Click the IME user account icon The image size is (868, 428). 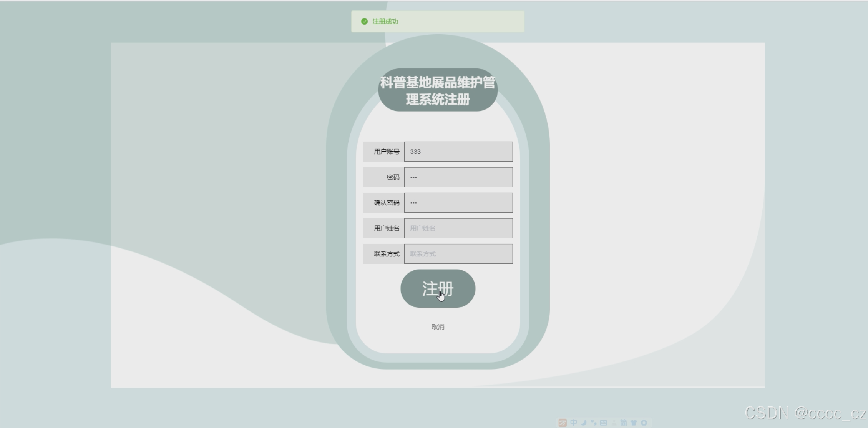tap(614, 423)
